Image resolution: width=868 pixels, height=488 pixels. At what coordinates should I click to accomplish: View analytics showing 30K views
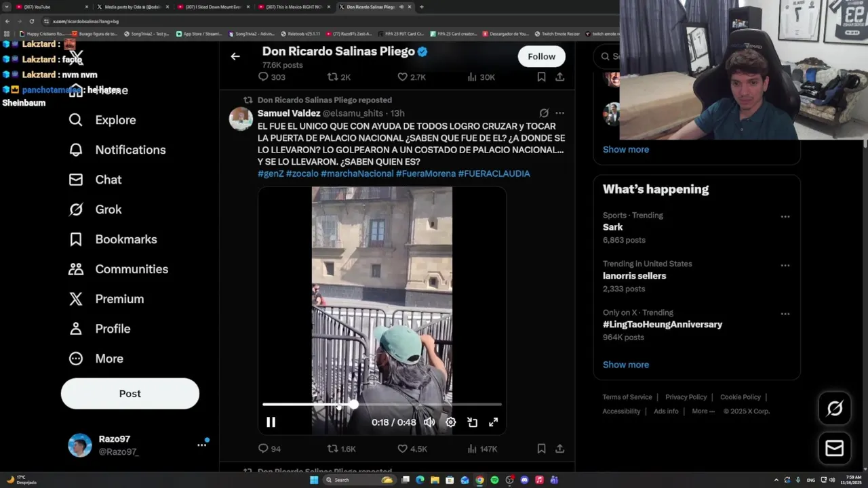point(481,77)
